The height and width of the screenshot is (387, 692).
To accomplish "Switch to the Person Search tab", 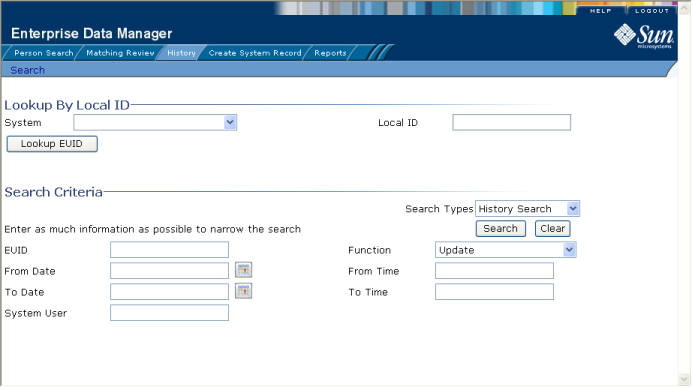I will pos(43,53).
